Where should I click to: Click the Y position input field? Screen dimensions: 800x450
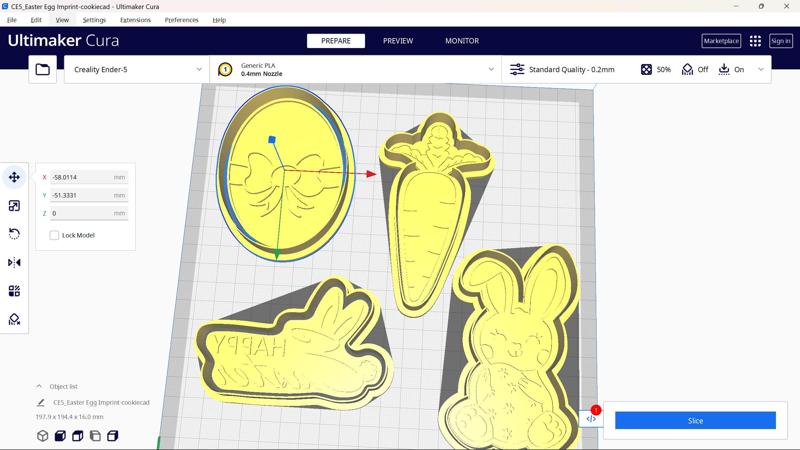[x=89, y=195]
